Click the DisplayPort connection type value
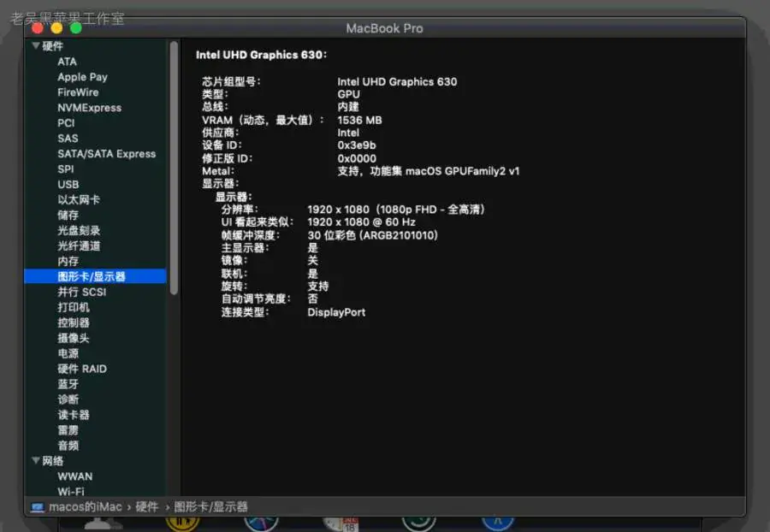This screenshot has height=532, width=770. point(336,312)
